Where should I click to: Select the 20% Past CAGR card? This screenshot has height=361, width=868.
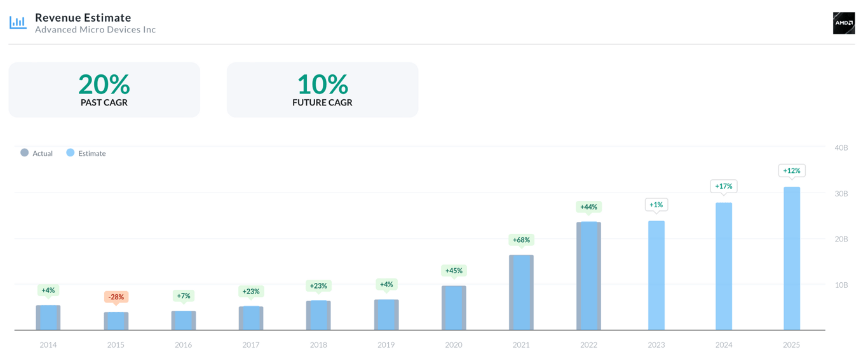[x=104, y=90]
